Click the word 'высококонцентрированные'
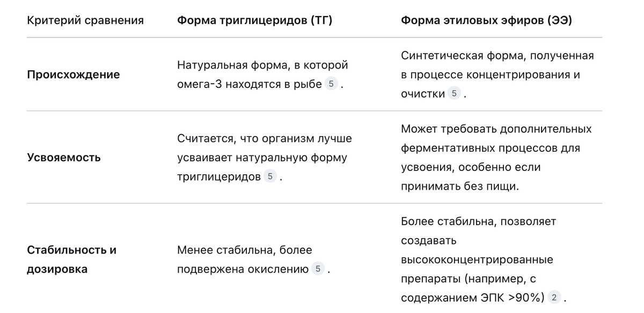The width and height of the screenshot is (644, 313). 477,259
